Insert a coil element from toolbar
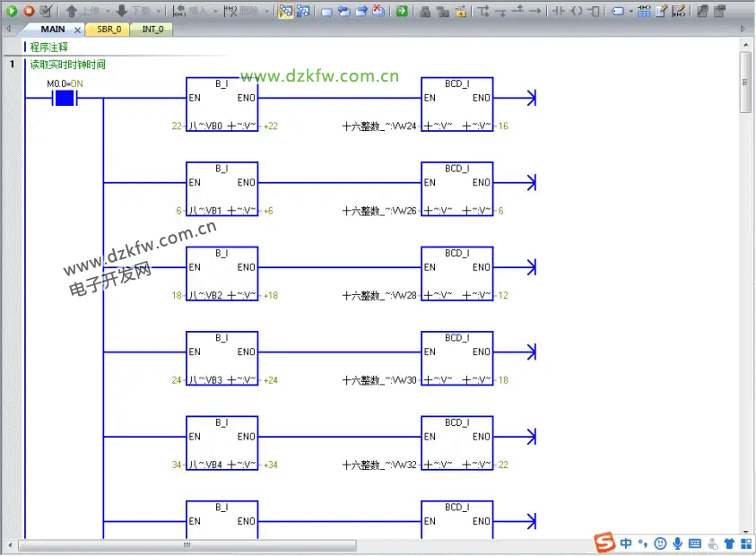This screenshot has height=556, width=756. tap(576, 11)
